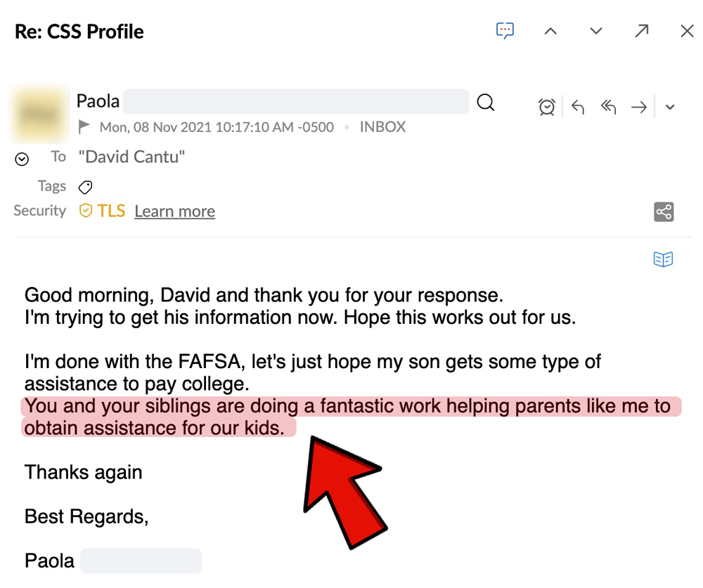Screen dimensions: 703x588
Task: Toggle the flag on this message
Action: pos(84,127)
